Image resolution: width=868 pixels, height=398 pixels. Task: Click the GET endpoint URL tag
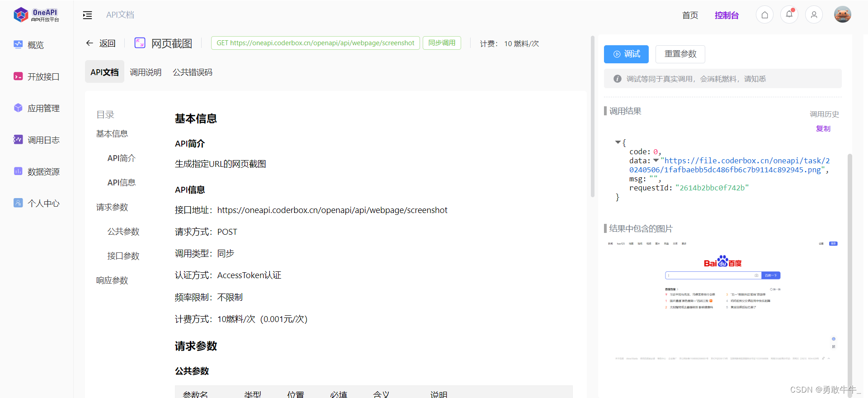pos(316,43)
